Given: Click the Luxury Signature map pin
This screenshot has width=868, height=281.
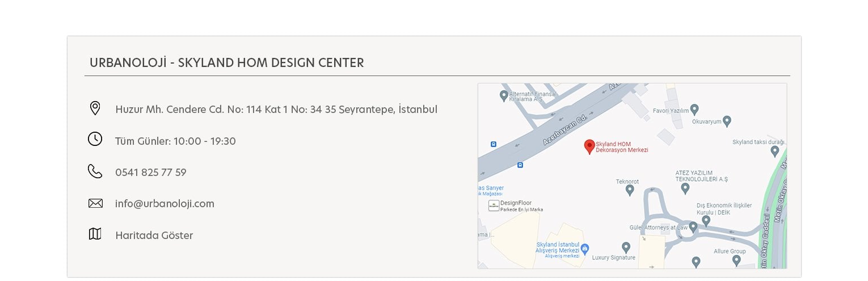Looking at the screenshot, I should tap(626, 248).
